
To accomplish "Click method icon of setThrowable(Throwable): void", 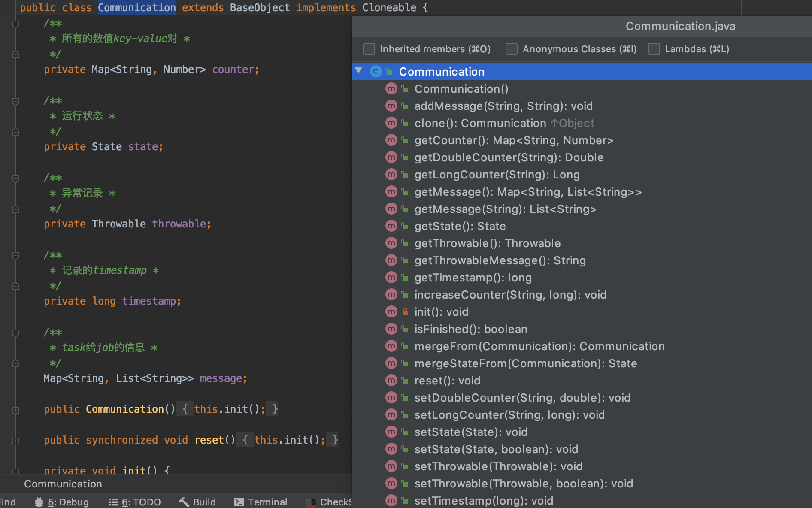I will [x=391, y=466].
